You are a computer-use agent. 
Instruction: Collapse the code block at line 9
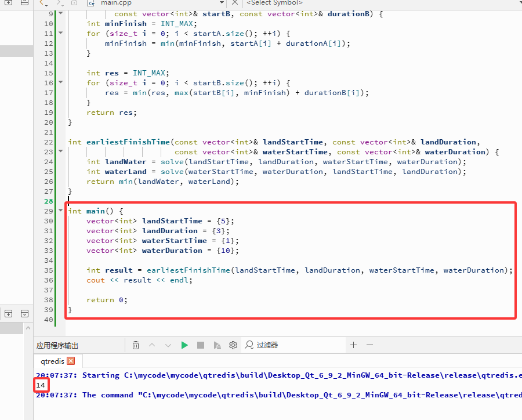pos(60,13)
